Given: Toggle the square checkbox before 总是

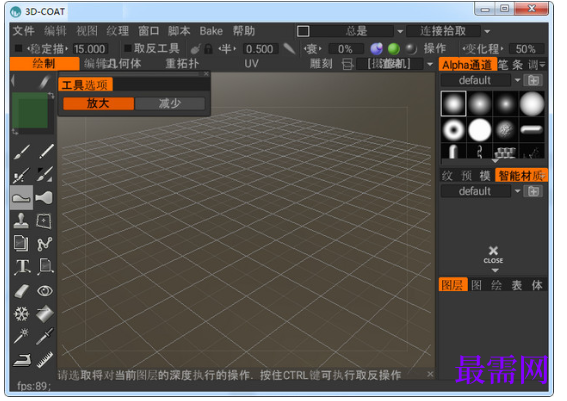Looking at the screenshot, I should (303, 31).
